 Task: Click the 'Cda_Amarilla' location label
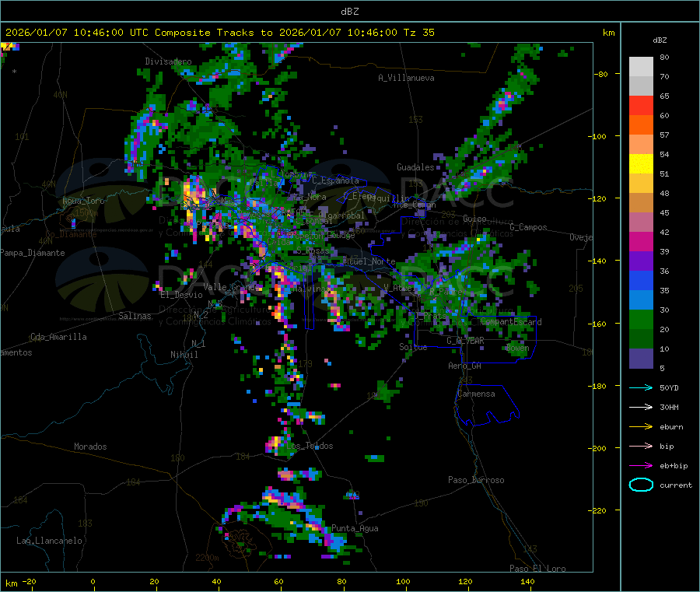58,337
